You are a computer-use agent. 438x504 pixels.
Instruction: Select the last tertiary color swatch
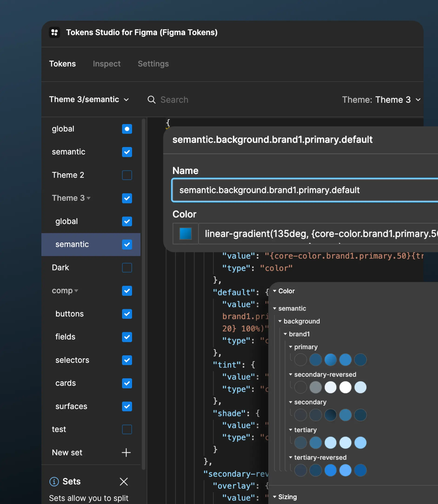(x=360, y=443)
